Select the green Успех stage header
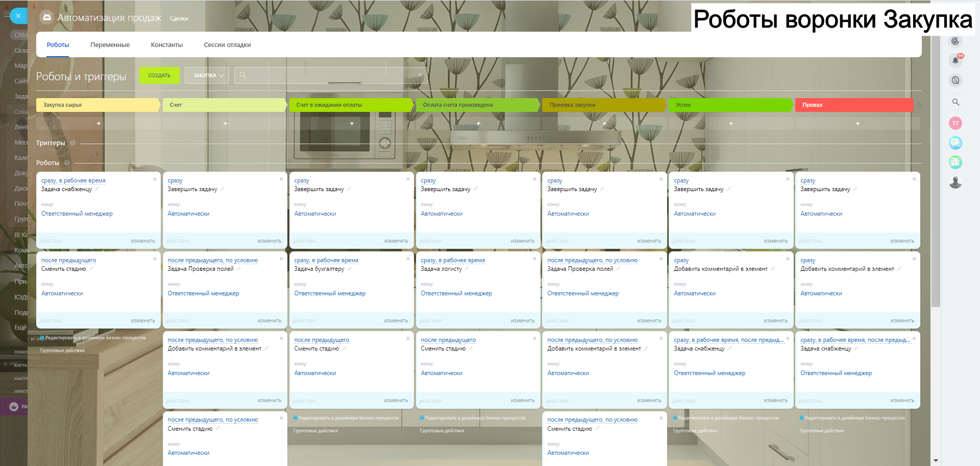 pos(731,105)
